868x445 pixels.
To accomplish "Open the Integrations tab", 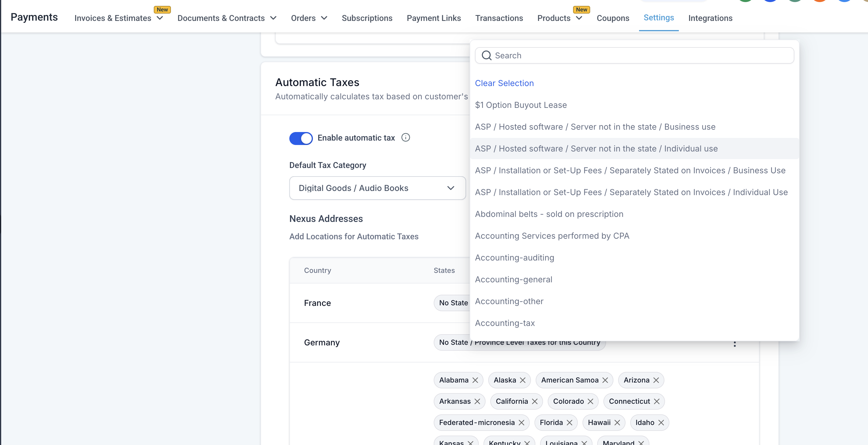I will point(710,18).
